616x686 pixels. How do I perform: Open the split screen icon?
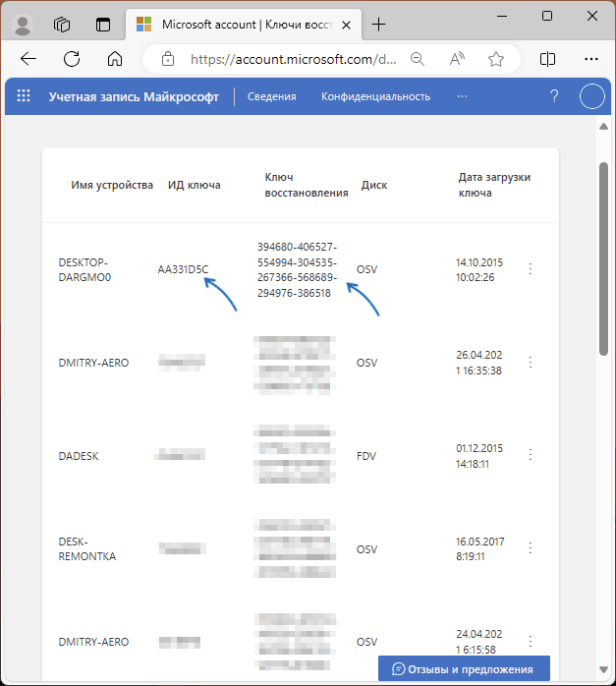pyautogui.click(x=547, y=59)
